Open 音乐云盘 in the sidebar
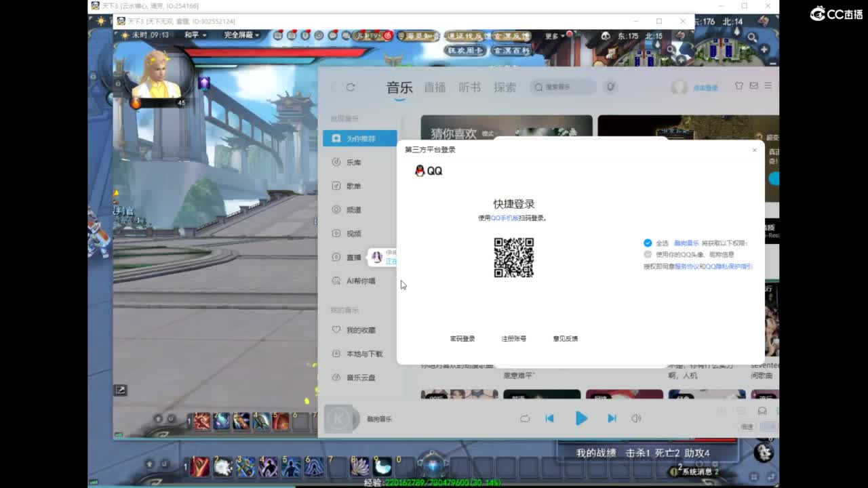Viewport: 868px width, 488px height. click(x=360, y=378)
